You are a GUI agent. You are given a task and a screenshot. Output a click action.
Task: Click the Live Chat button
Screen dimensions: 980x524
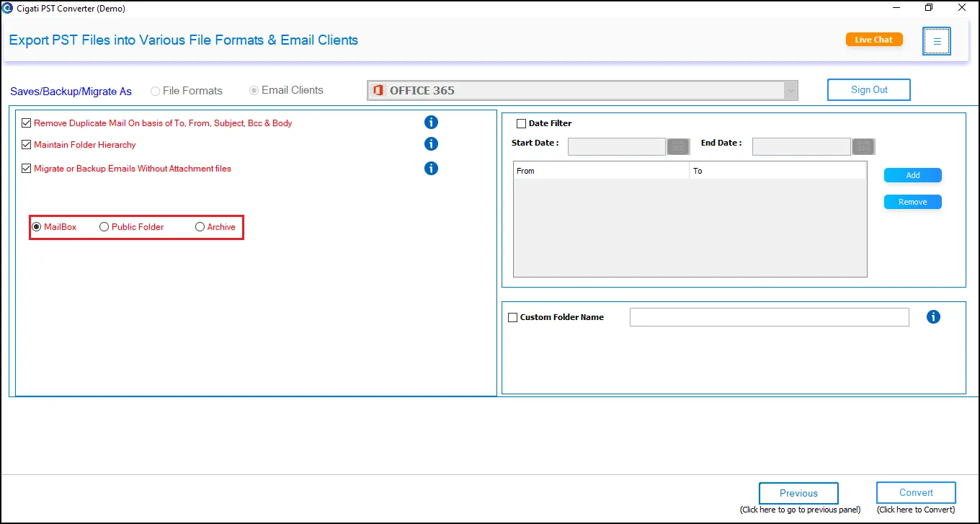pyautogui.click(x=874, y=40)
